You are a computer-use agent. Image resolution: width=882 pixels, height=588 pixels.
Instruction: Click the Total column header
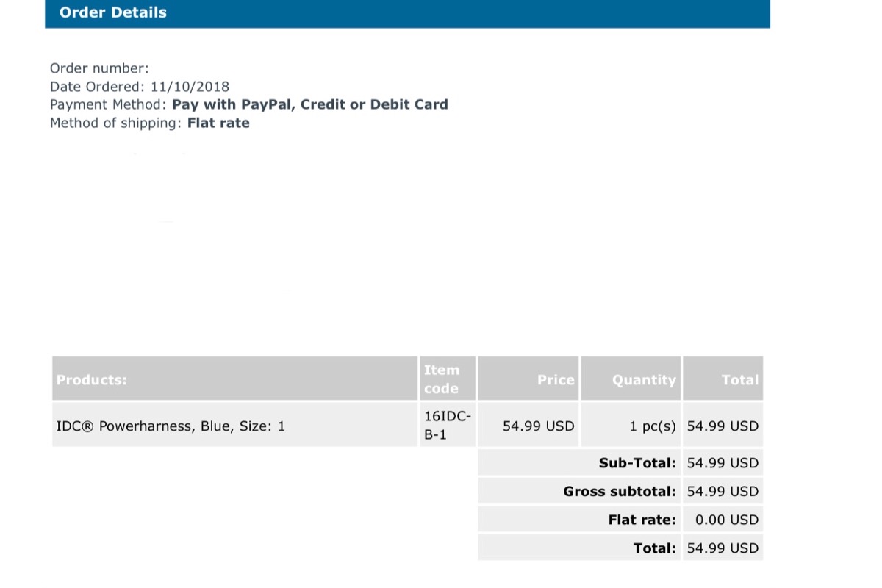[x=739, y=380]
